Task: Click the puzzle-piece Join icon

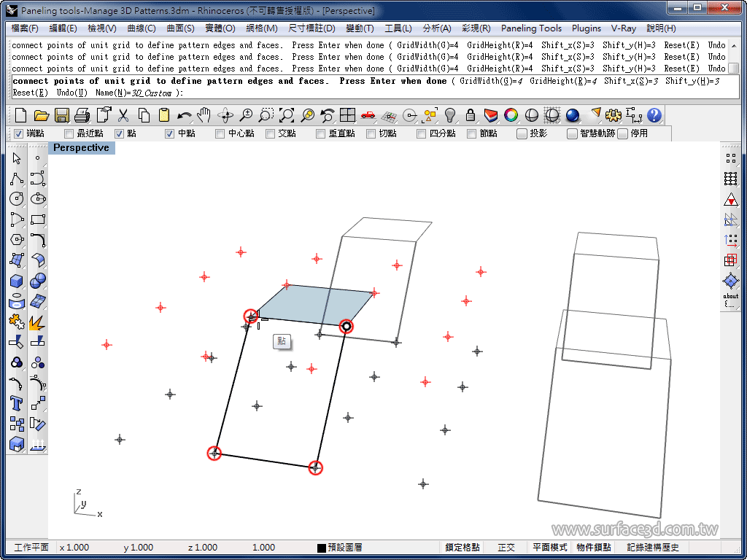Action: point(17,322)
